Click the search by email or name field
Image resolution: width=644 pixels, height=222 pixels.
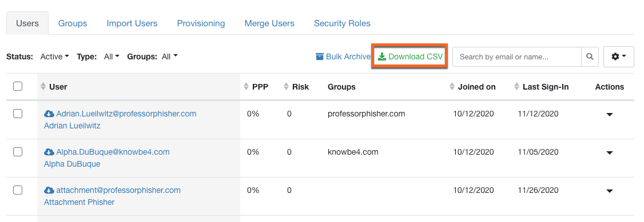pos(517,57)
